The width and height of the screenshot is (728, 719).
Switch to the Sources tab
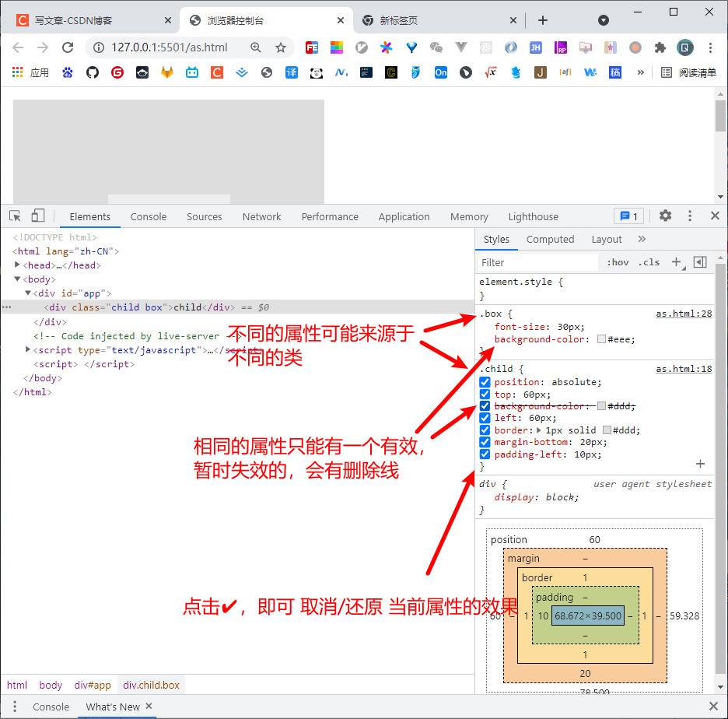(205, 216)
